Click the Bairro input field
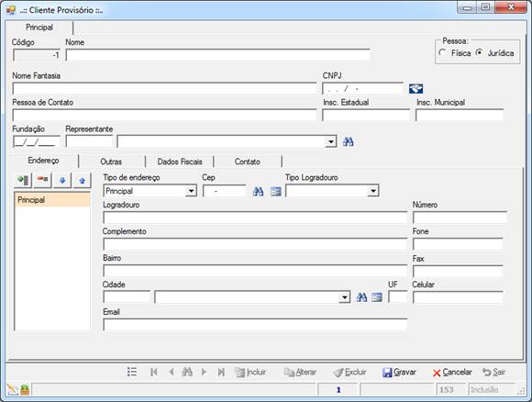The width and height of the screenshot is (532, 402). (x=255, y=271)
